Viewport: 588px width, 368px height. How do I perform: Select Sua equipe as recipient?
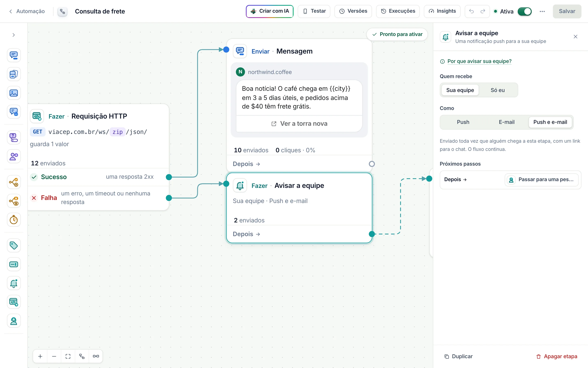(460, 90)
